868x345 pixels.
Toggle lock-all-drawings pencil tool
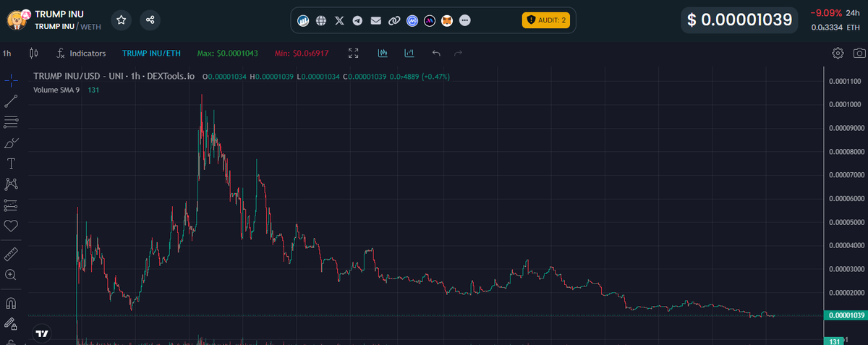tap(11, 323)
